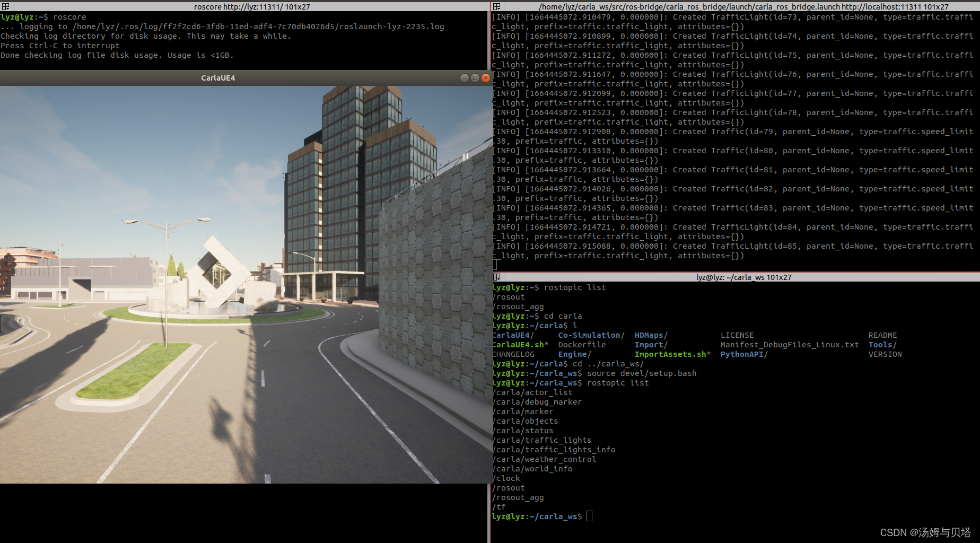
Task: Minimize the CarlaUE4 window
Action: click(465, 78)
